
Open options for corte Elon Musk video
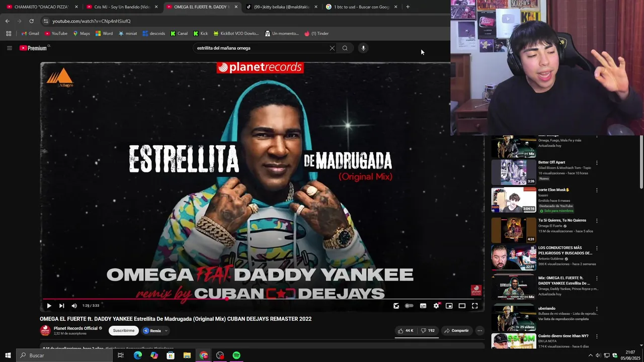597,190
